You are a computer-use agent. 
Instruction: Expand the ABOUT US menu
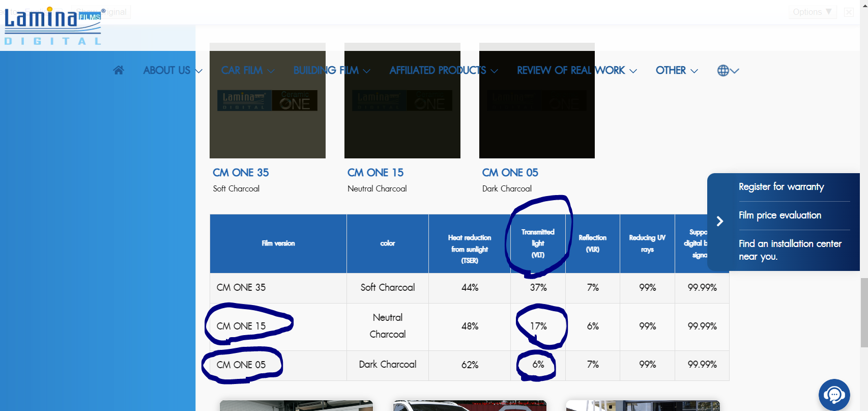(x=172, y=70)
